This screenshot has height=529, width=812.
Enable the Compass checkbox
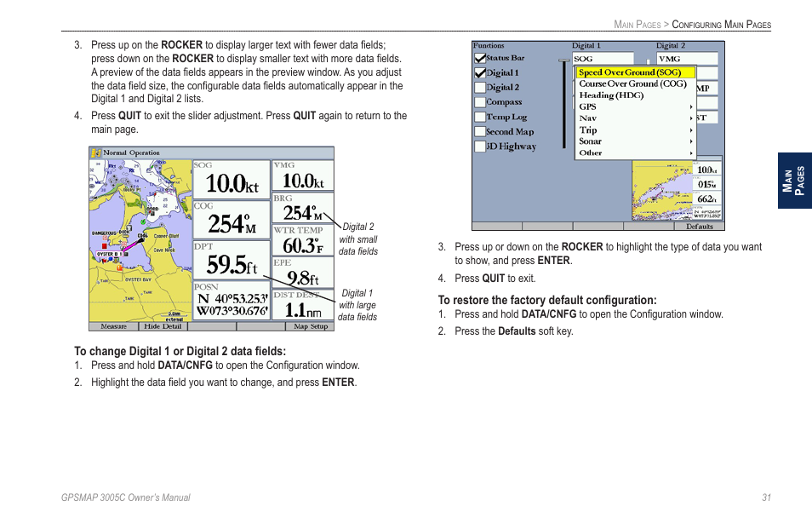click(x=480, y=102)
